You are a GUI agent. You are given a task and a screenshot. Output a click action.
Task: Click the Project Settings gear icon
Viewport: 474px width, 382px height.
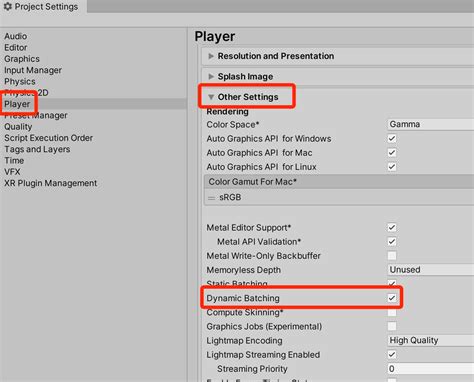click(x=7, y=6)
